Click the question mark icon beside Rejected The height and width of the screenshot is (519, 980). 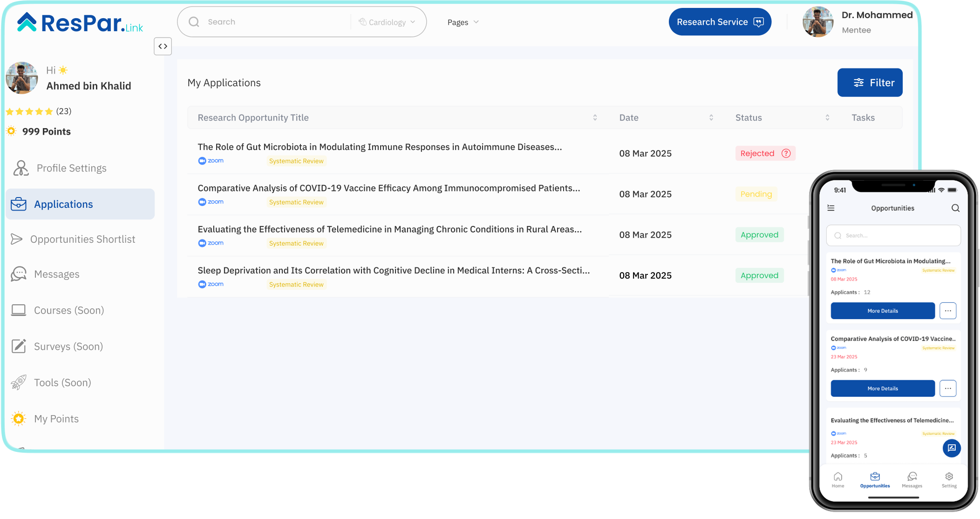[x=786, y=153]
